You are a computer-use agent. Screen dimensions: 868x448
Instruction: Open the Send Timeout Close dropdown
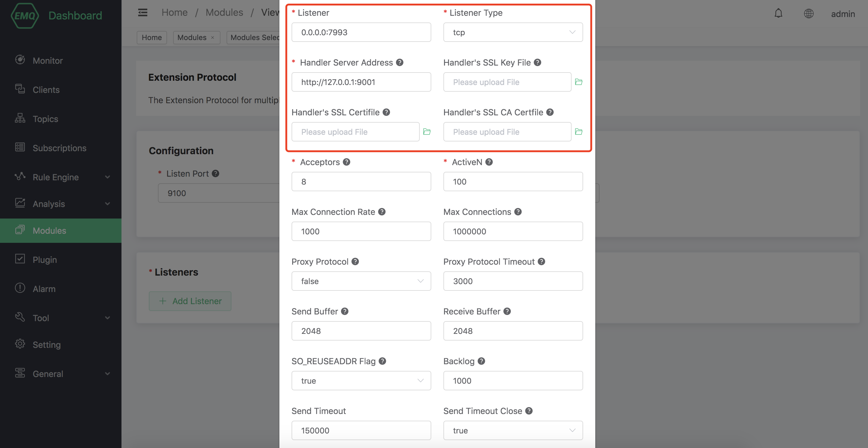pos(513,430)
